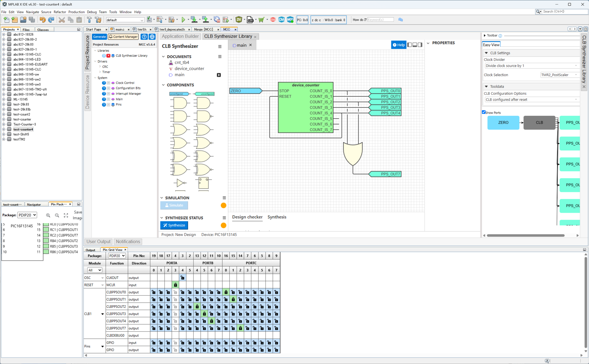Expand the Timer drivers node
The height and width of the screenshot is (364, 589).
100,72
